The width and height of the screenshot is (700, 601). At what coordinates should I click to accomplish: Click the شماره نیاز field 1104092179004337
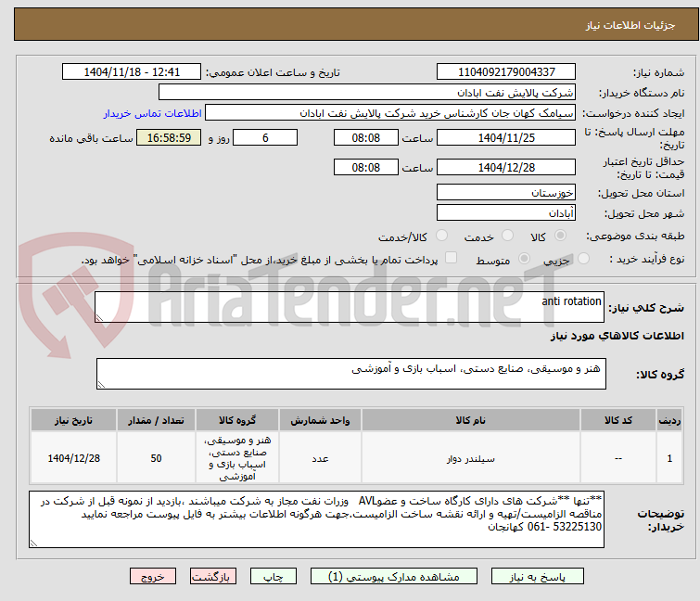tap(506, 72)
